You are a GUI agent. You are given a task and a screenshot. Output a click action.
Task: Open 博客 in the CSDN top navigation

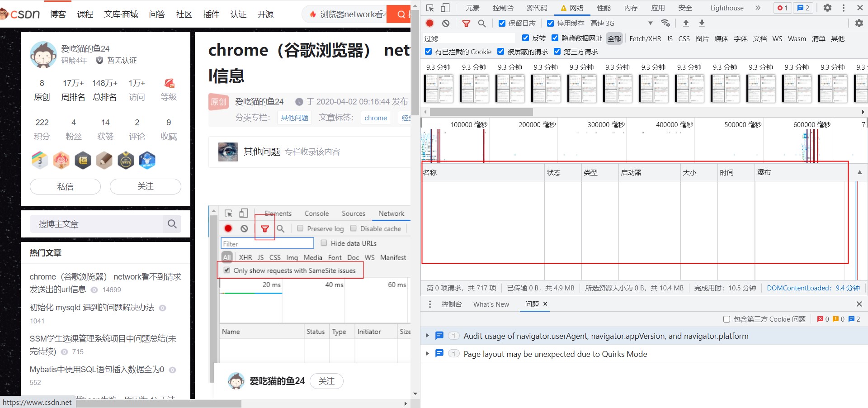click(58, 14)
